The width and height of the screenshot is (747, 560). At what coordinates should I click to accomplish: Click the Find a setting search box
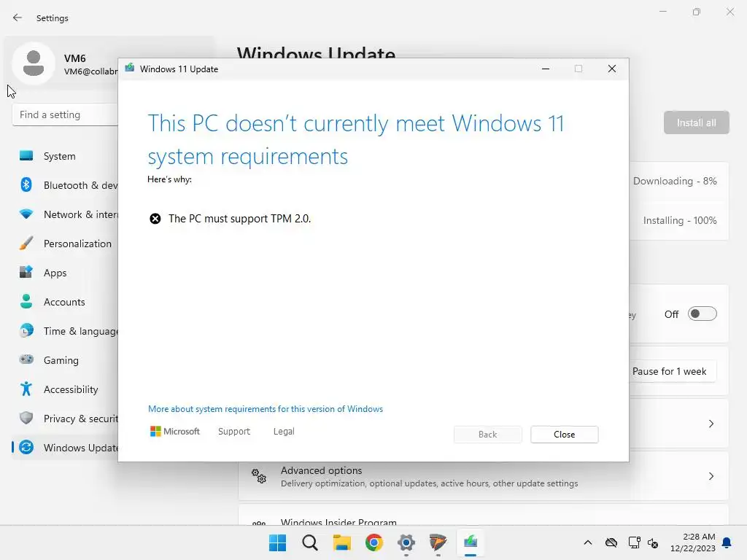(65, 114)
